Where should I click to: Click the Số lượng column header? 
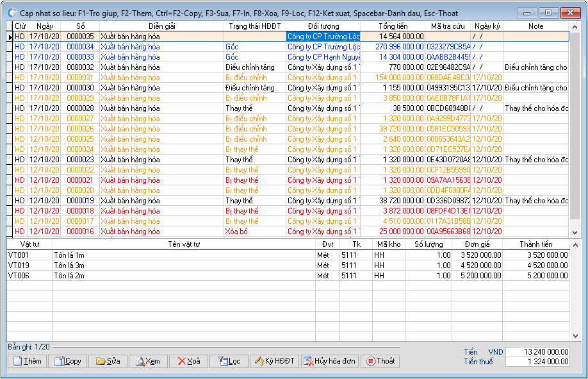(x=429, y=244)
